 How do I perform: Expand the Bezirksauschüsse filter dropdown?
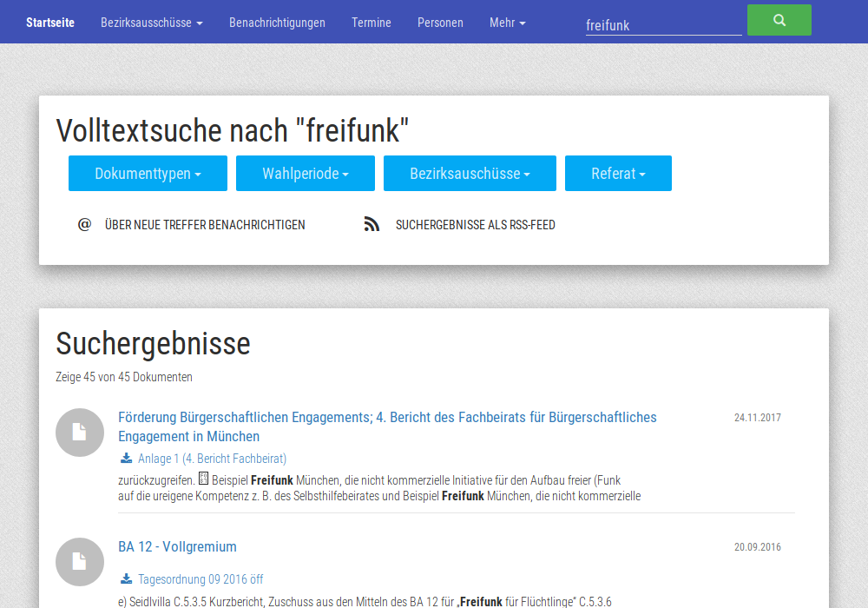coord(470,173)
